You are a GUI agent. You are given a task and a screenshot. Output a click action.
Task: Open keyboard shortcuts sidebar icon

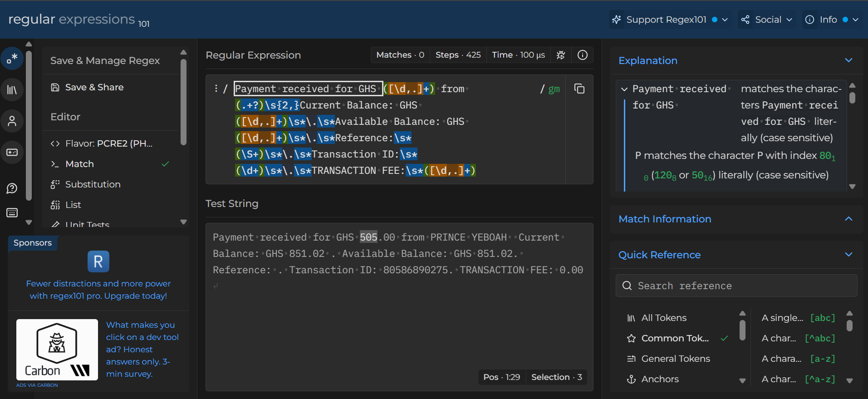coord(12,212)
